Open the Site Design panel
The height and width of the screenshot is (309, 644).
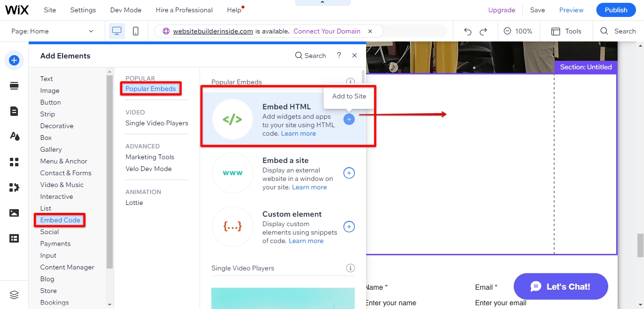click(14, 136)
